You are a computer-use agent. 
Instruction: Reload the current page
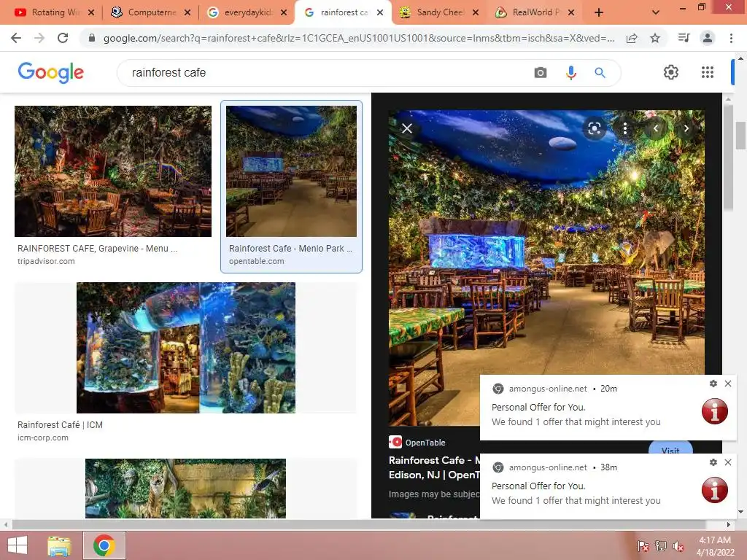[x=63, y=38]
